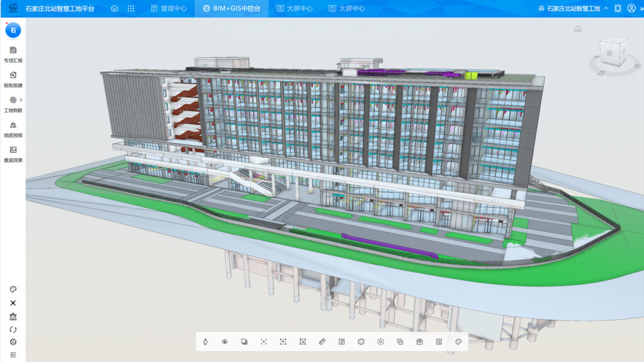Toggle the list panel icon at bottom left
The width and height of the screenshot is (644, 362).
tap(13, 354)
